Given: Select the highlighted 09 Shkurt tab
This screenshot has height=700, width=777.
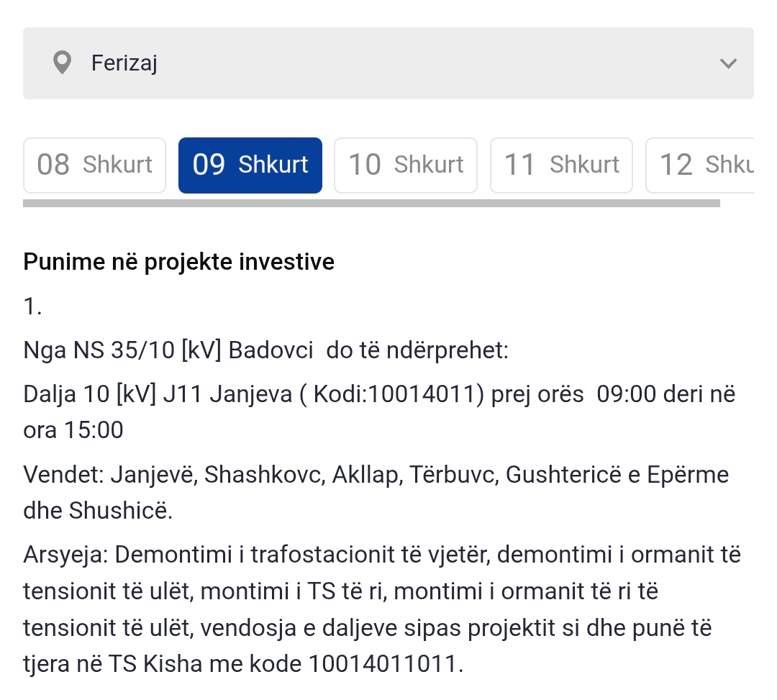Looking at the screenshot, I should pos(250,165).
